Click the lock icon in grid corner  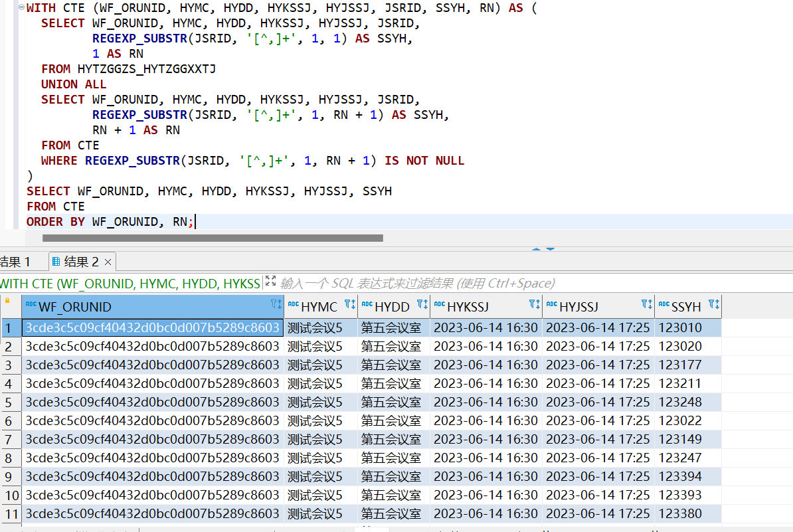point(7,300)
